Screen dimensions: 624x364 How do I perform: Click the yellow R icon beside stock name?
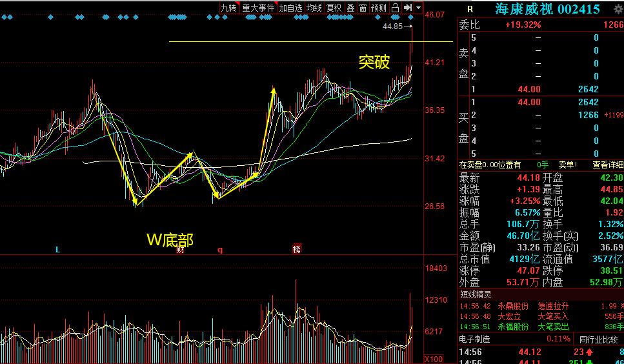tap(470, 9)
